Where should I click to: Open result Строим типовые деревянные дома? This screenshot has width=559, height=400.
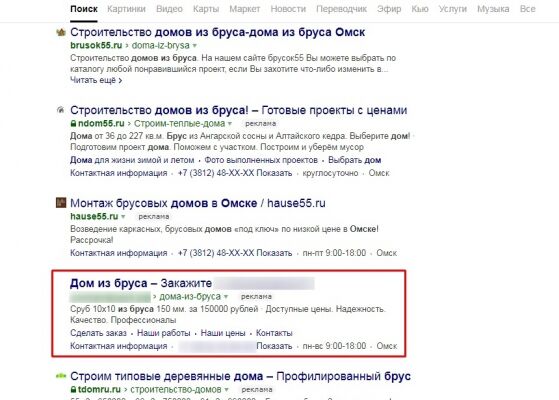(x=240, y=376)
